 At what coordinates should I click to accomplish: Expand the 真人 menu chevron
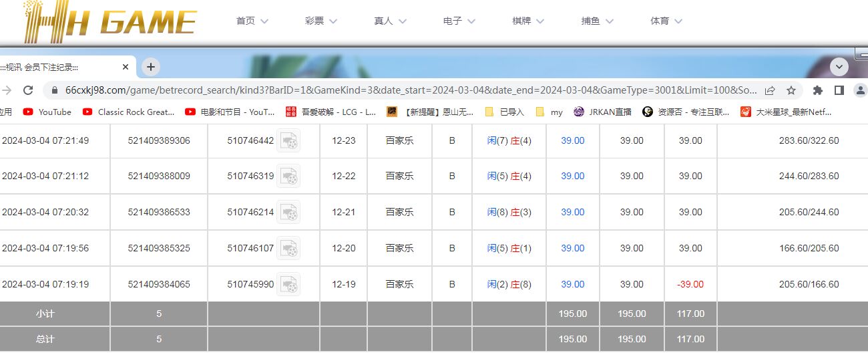pos(402,21)
